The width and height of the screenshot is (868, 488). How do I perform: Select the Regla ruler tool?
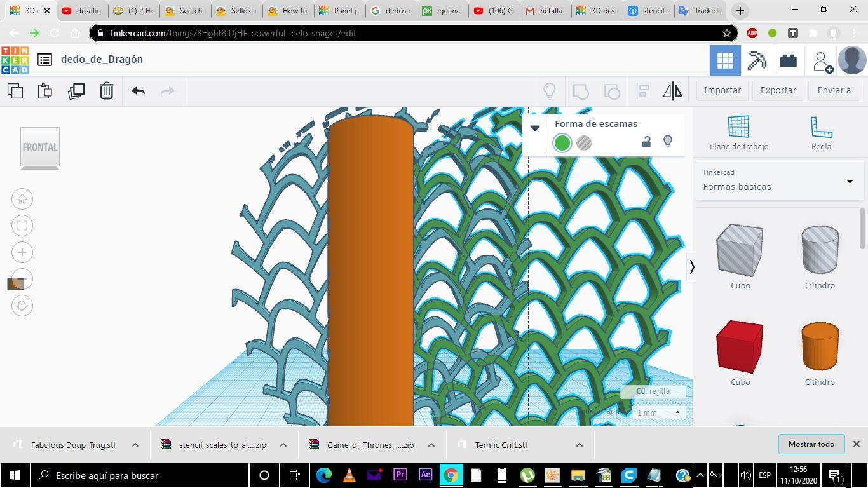pyautogui.click(x=821, y=133)
